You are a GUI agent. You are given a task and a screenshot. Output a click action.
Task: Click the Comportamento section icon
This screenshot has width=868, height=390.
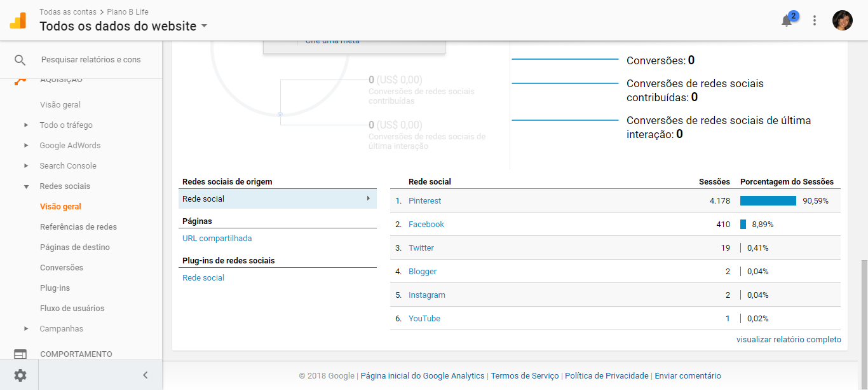pos(20,354)
